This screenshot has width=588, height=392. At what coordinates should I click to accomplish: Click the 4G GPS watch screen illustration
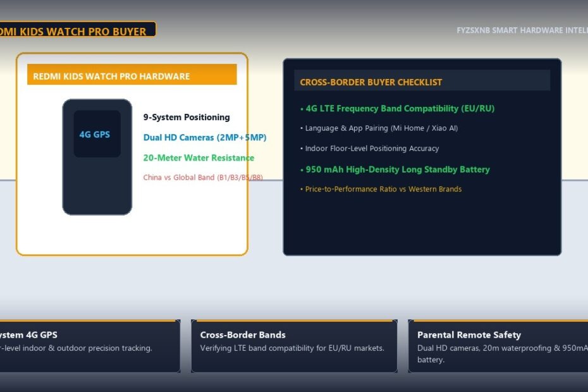coord(97,134)
